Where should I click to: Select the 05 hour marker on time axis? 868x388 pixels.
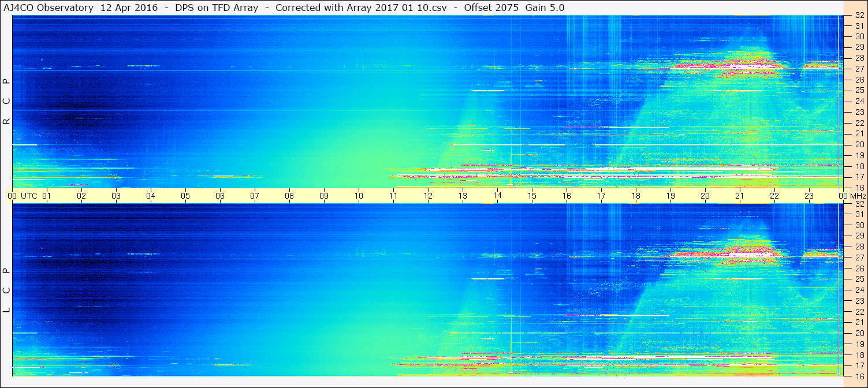click(185, 196)
